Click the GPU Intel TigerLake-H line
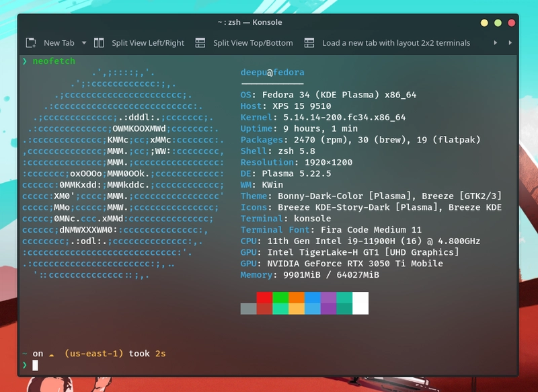This screenshot has height=392, width=538. tap(350, 252)
